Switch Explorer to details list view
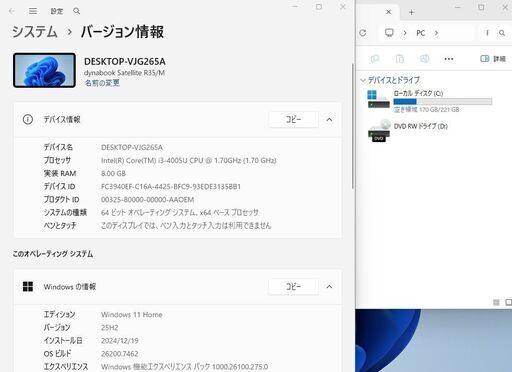Viewport: 512px width, 372px height. (496, 302)
